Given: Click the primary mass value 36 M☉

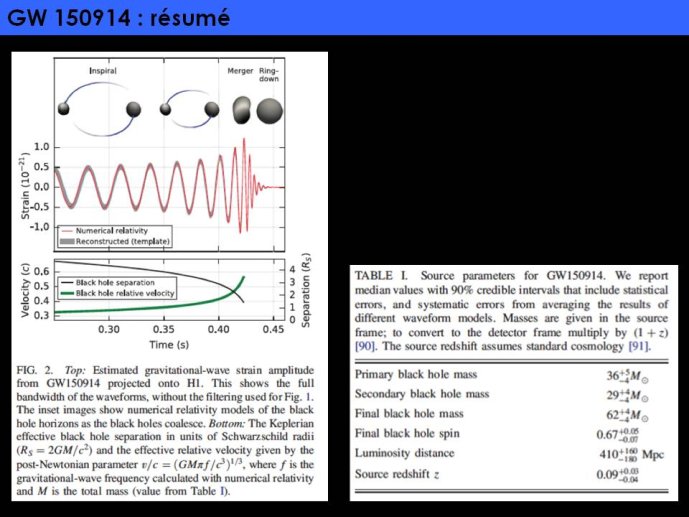Looking at the screenshot, I should tap(627, 376).
